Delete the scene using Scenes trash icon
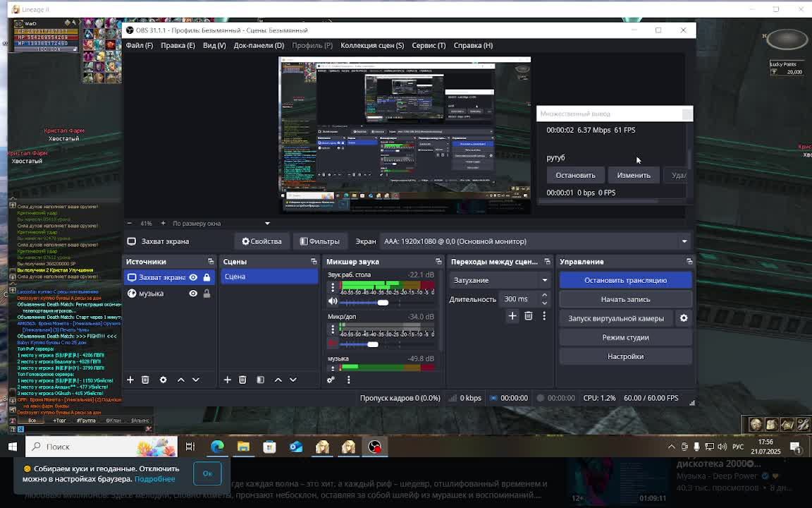Screen dimensions: 812x508 pyautogui.click(x=242, y=380)
